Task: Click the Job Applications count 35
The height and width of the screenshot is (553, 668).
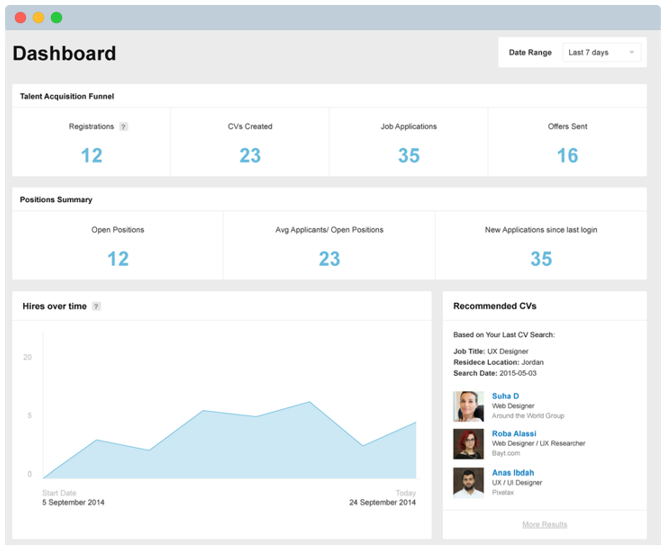Action: 409,156
